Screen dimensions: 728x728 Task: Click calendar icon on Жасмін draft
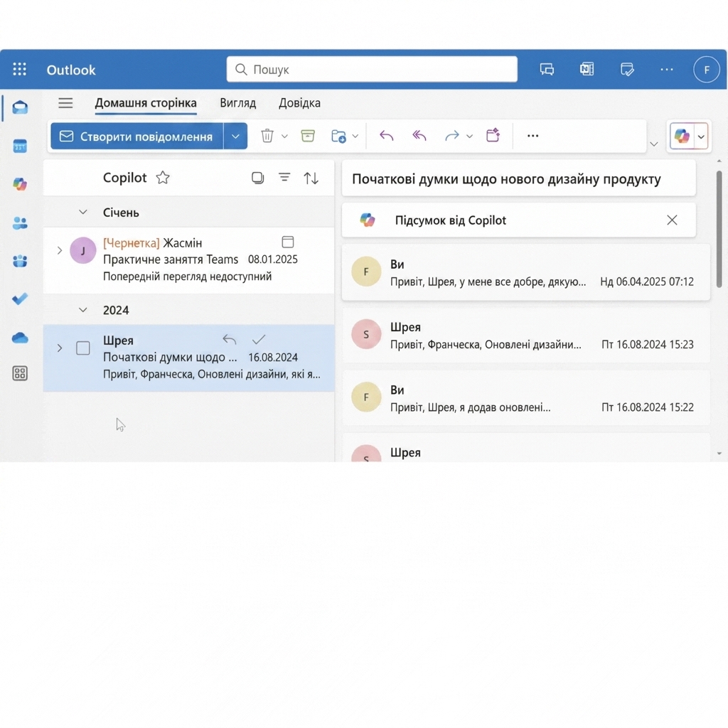click(x=288, y=242)
